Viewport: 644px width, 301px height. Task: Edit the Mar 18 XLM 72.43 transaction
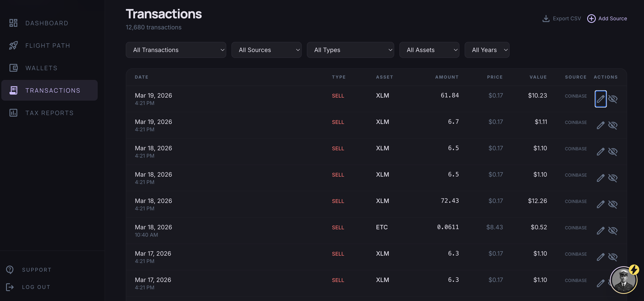pos(601,204)
